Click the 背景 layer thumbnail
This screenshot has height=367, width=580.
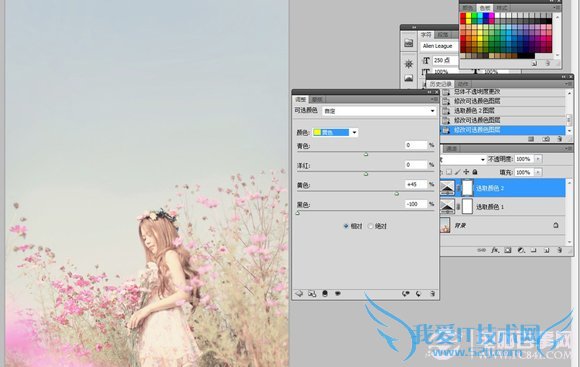pos(445,225)
